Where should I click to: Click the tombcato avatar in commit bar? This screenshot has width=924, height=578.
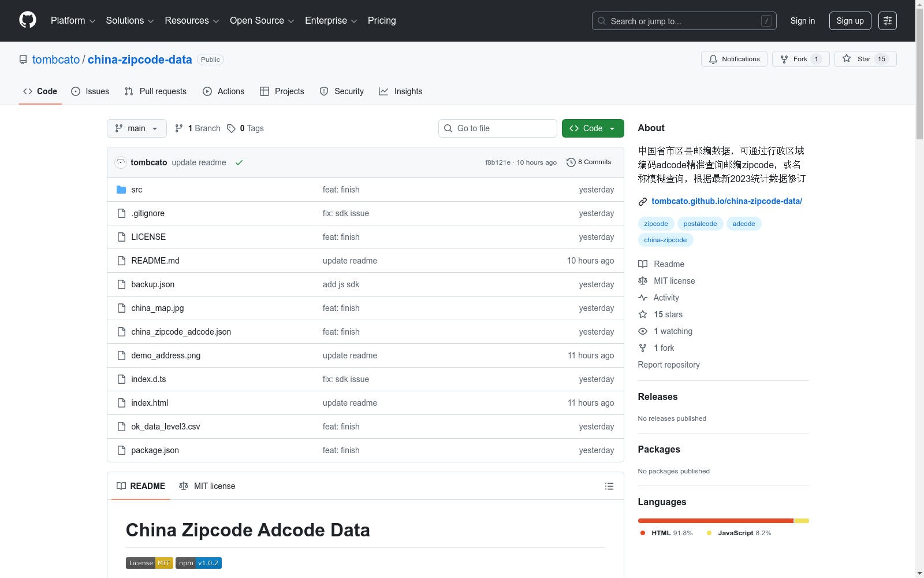pyautogui.click(x=121, y=162)
